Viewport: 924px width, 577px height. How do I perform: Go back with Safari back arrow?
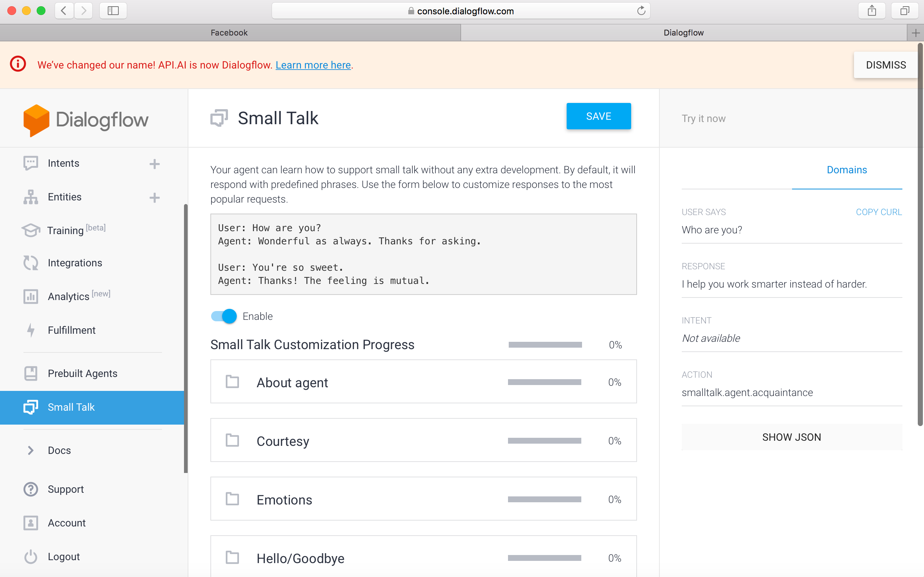coord(64,11)
